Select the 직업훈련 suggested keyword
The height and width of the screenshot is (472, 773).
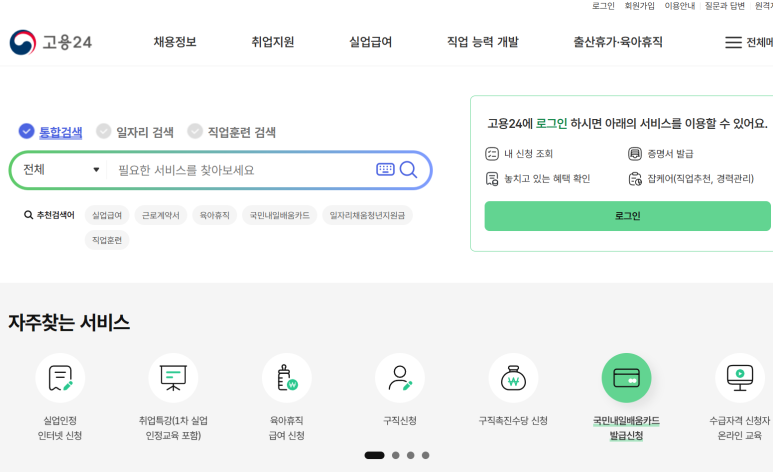pyautogui.click(x=107, y=240)
